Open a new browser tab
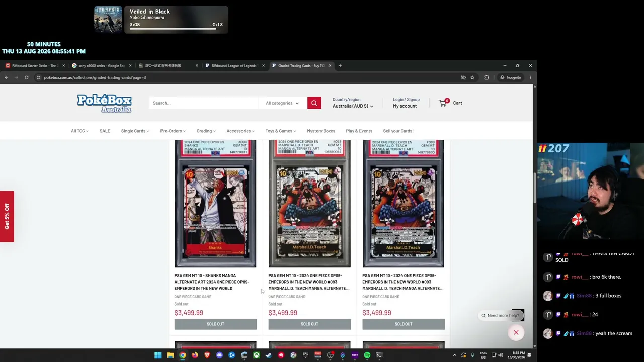This screenshot has height=362, width=644. coord(340,65)
